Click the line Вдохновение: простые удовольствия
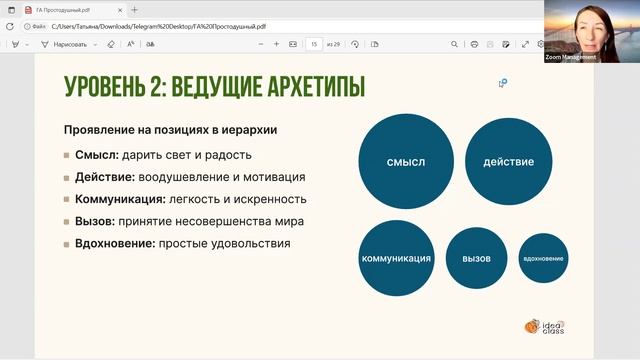The height and width of the screenshot is (360, 640). 183,243
